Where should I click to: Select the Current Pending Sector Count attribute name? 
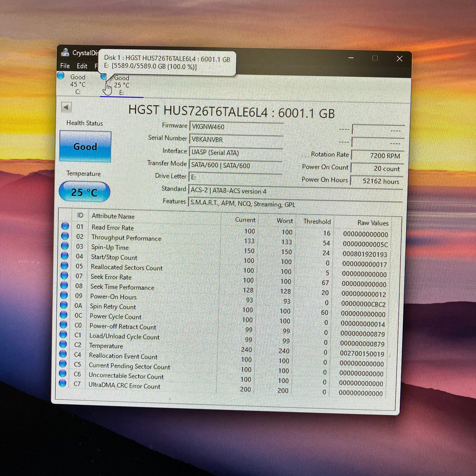(129, 366)
